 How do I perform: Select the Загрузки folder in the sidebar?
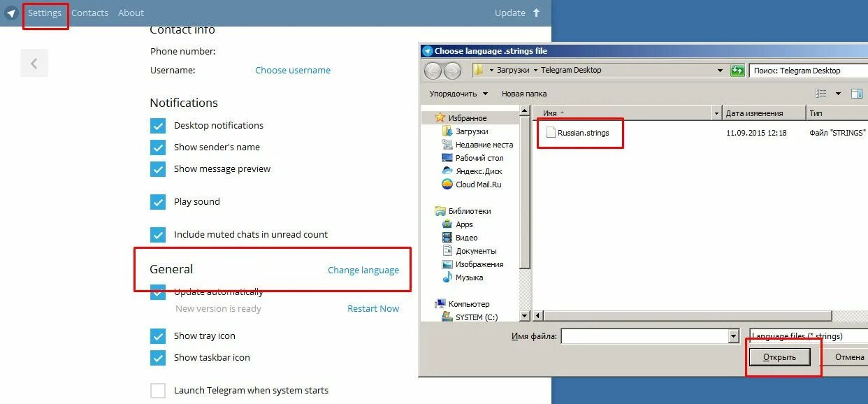[471, 131]
